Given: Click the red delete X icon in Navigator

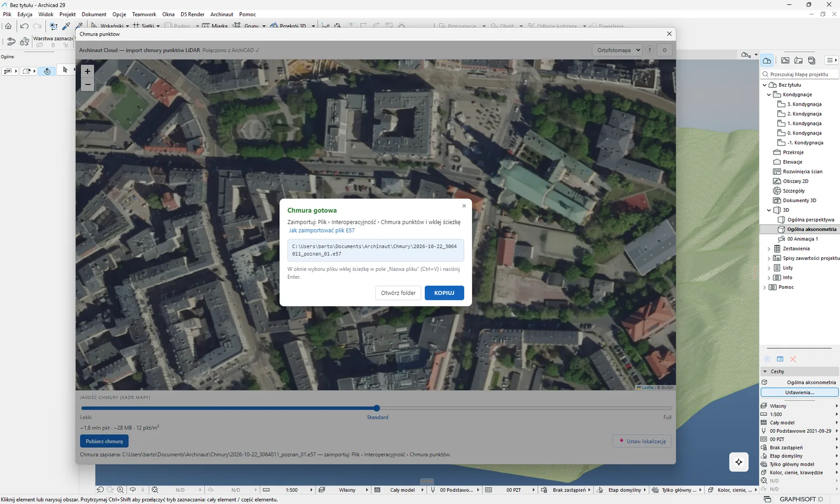Looking at the screenshot, I should (793, 359).
